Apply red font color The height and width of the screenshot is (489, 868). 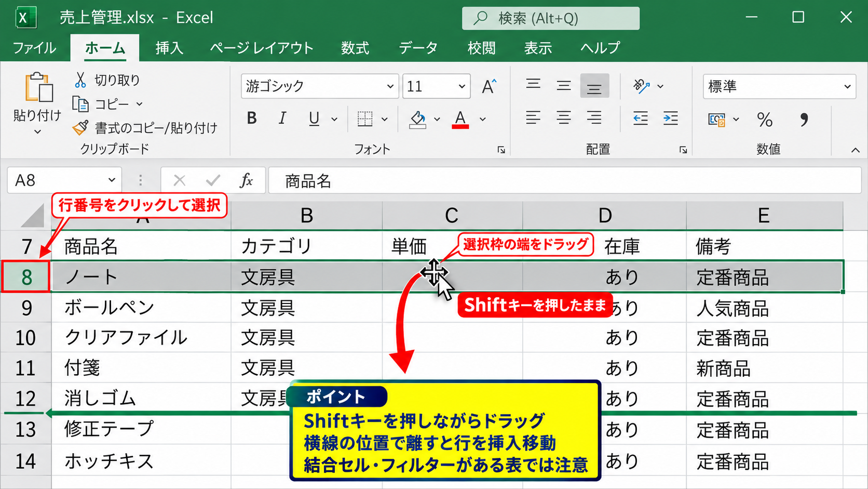460,119
